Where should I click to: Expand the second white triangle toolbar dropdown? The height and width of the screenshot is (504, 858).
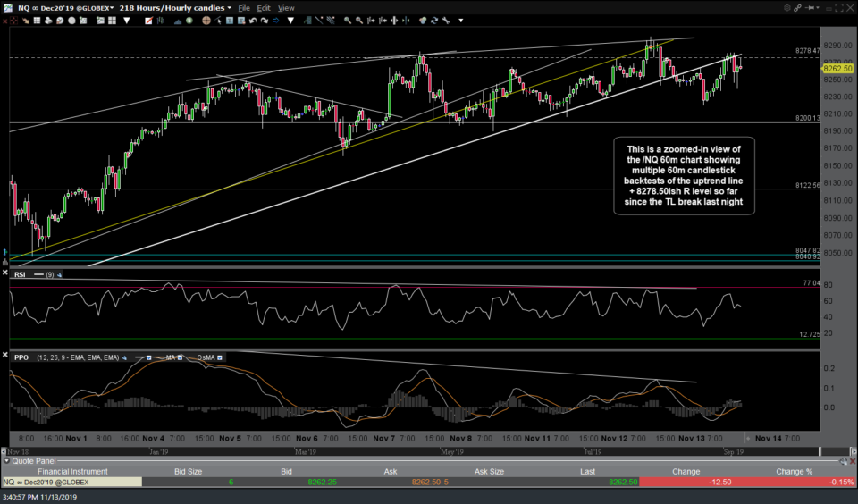coord(290,21)
